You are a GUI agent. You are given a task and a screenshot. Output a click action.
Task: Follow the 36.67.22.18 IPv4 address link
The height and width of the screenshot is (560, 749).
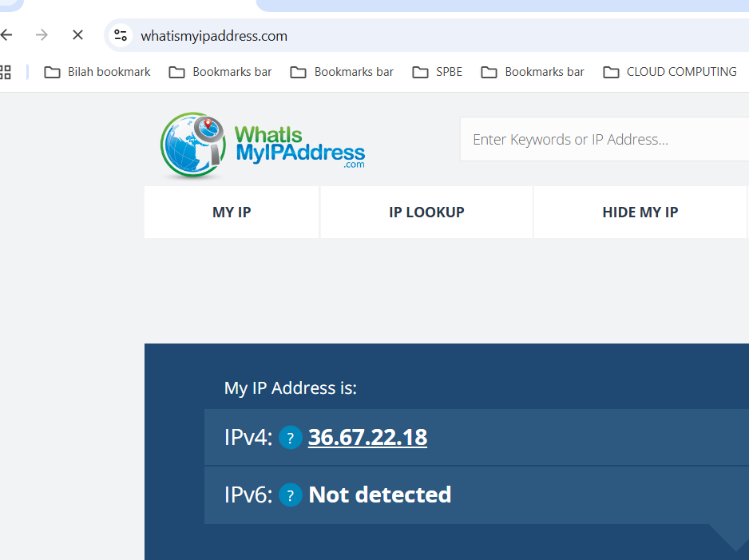click(367, 438)
